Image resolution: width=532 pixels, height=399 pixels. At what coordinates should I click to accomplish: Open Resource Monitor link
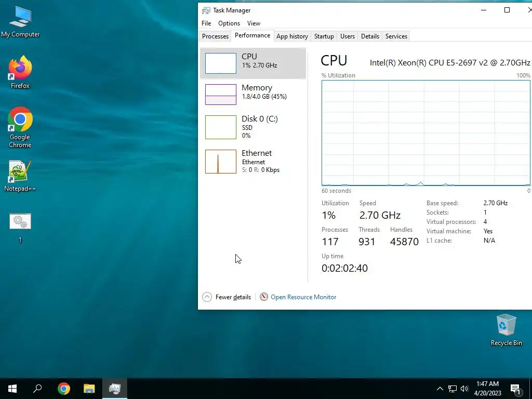(x=303, y=297)
